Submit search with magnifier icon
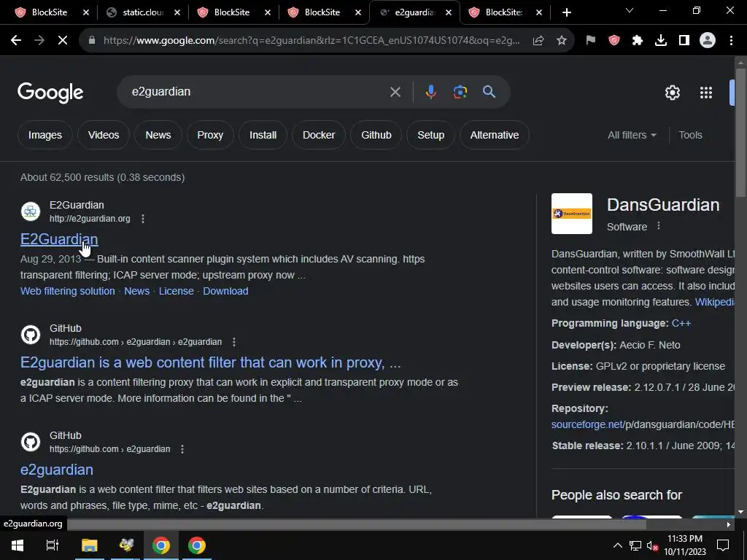The image size is (747, 560). (489, 91)
